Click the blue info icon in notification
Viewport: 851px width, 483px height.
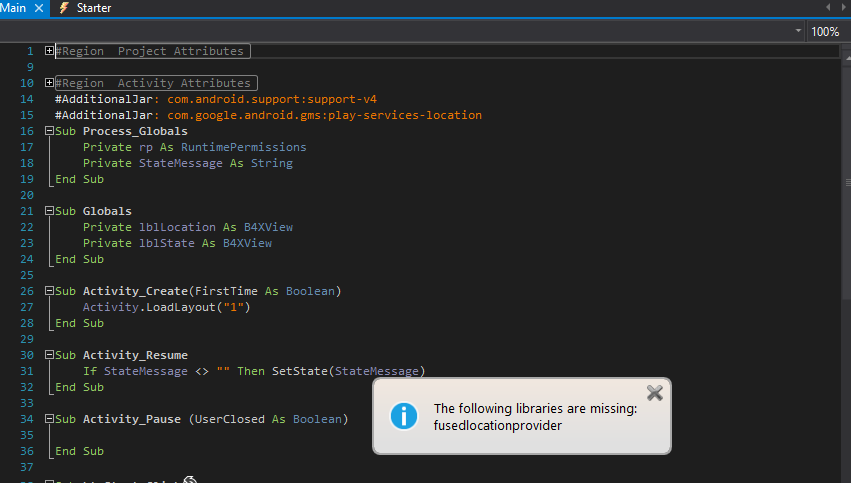pyautogui.click(x=402, y=416)
